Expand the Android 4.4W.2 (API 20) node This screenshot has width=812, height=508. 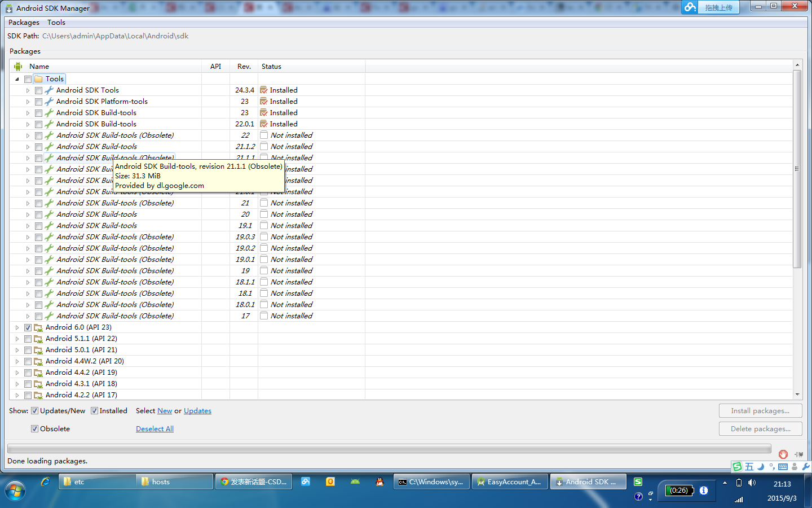point(17,361)
